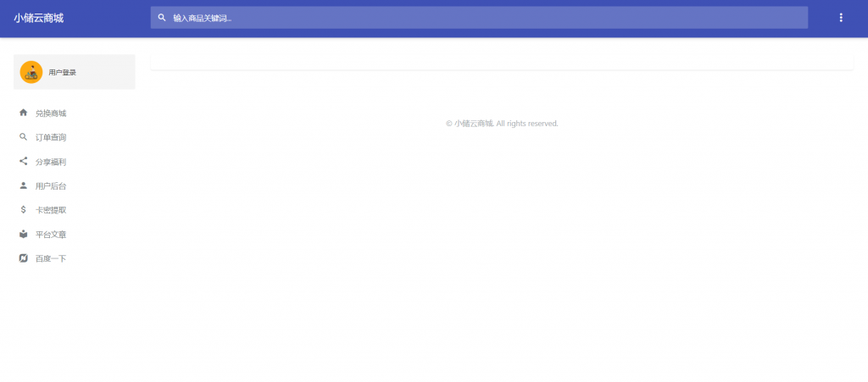The width and height of the screenshot is (868, 382).
Task: Select 分享福利 from the sidebar
Action: tap(51, 162)
